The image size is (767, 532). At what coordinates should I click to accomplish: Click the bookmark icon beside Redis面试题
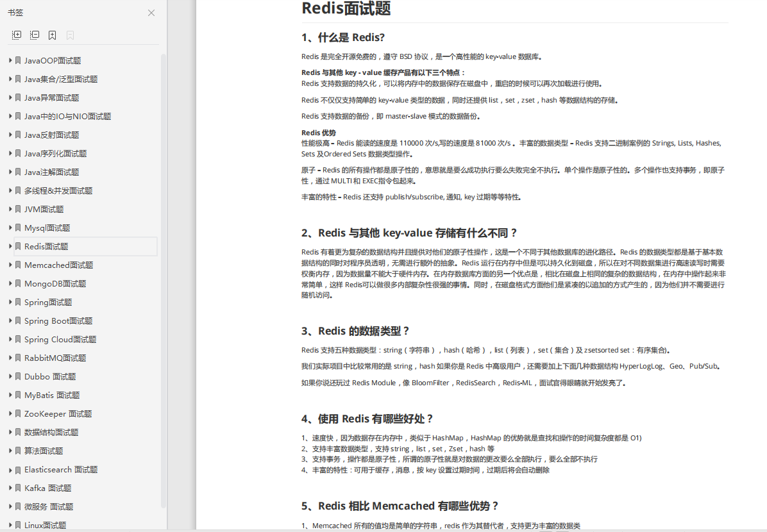pos(17,246)
